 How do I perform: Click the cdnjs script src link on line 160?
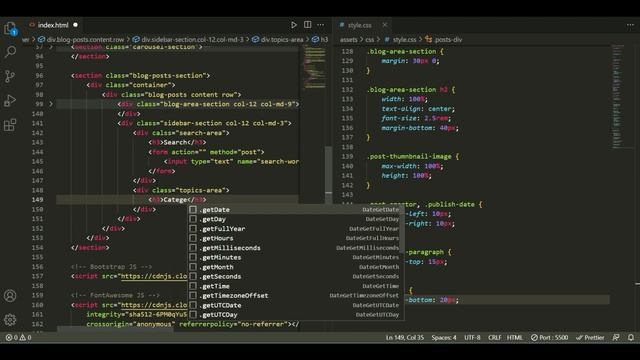[154, 305]
